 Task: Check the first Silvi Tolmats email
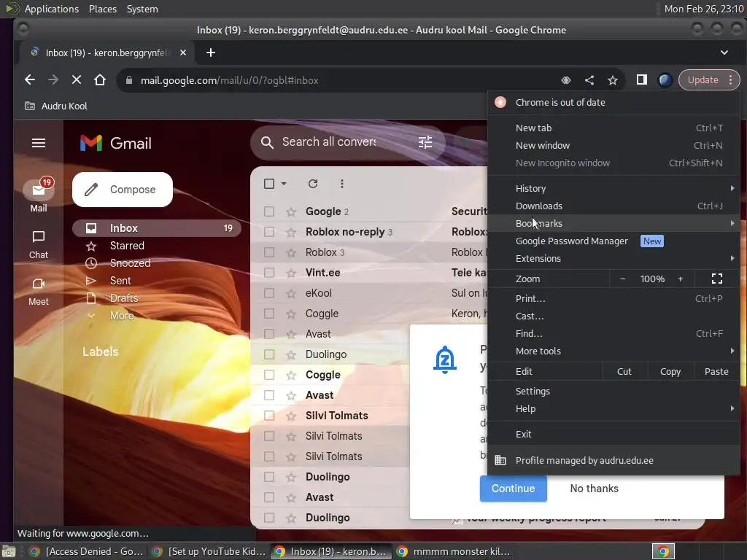[269, 416]
